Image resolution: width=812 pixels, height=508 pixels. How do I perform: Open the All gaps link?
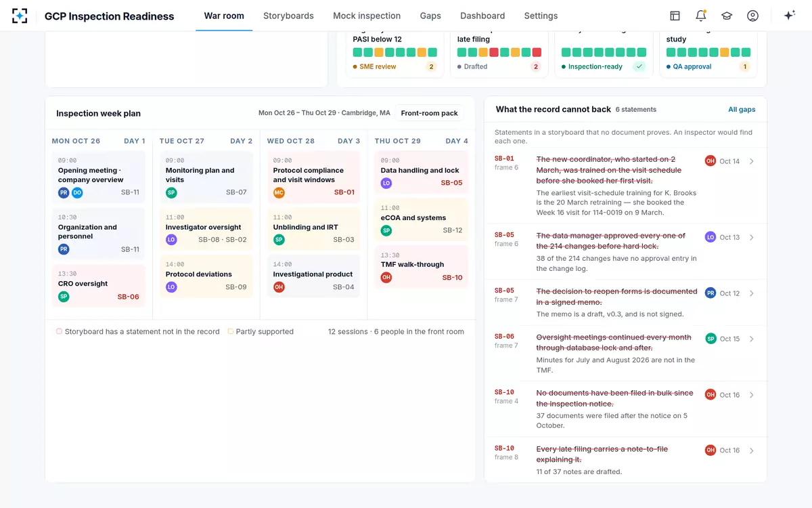(742, 109)
